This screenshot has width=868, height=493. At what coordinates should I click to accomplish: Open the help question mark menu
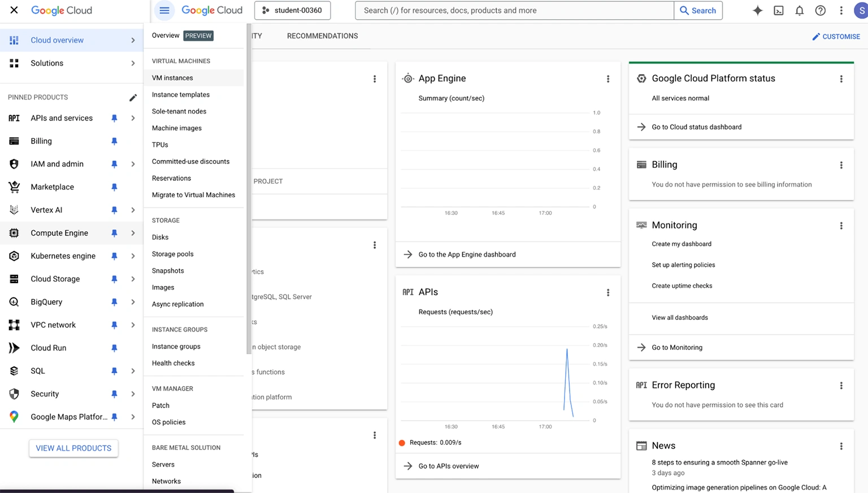(x=821, y=10)
